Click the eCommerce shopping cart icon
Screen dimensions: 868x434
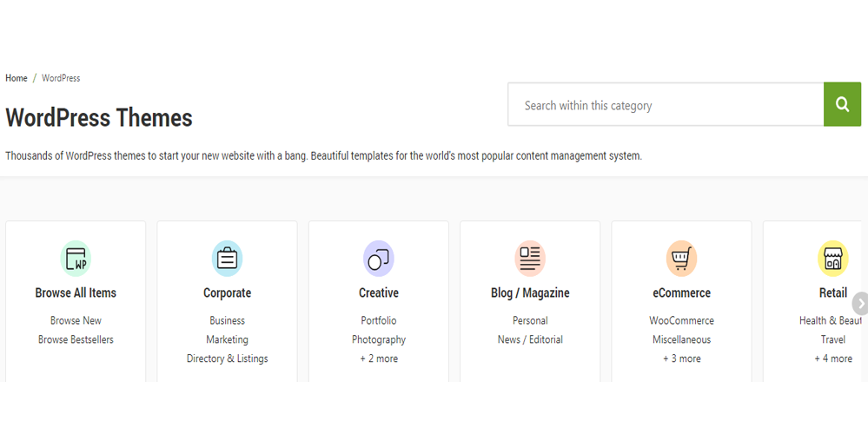681,259
